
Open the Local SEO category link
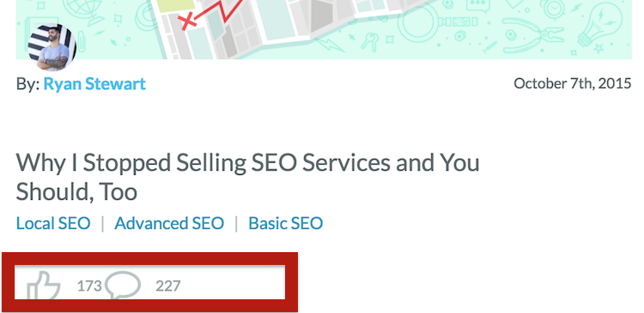(53, 224)
